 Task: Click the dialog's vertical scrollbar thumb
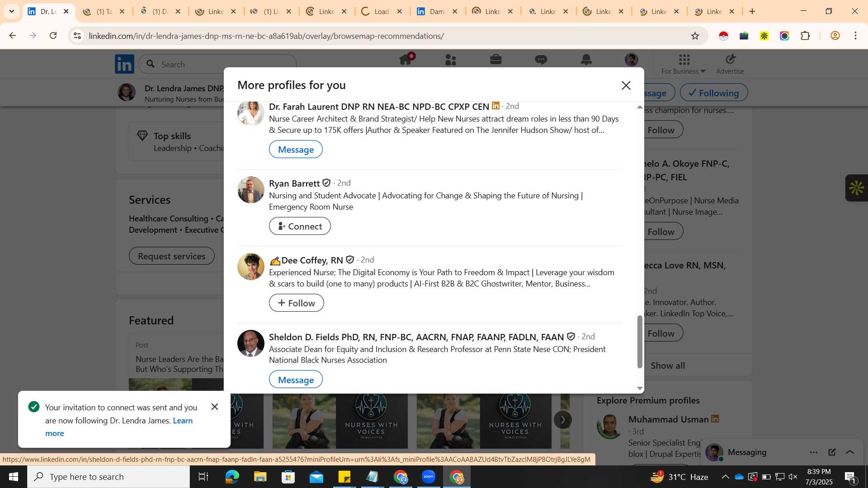[x=639, y=342]
